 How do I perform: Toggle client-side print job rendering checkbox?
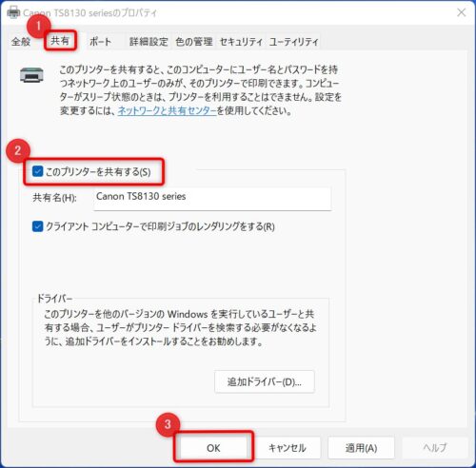[x=38, y=226]
